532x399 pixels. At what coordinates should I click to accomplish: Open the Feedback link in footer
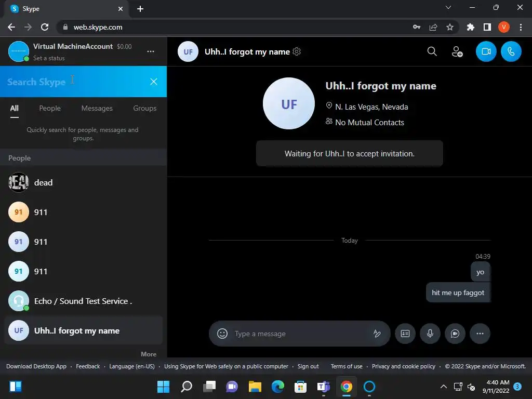click(x=88, y=366)
